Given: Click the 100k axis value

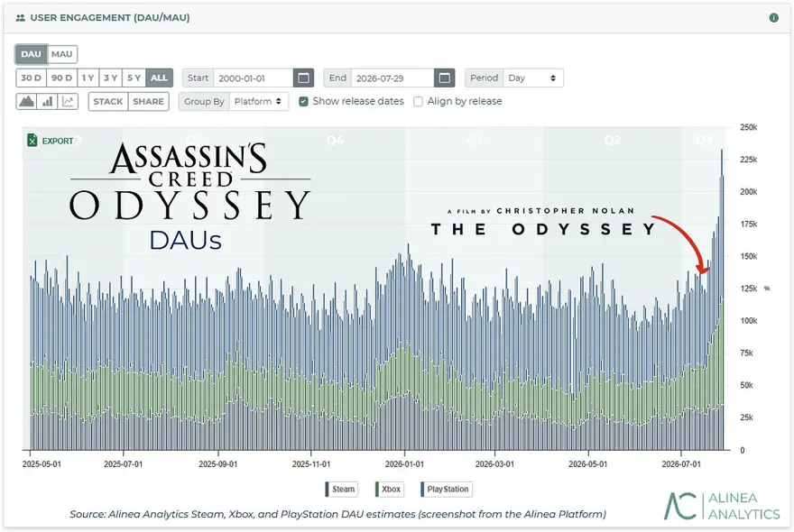Looking at the screenshot, I should 748,321.
